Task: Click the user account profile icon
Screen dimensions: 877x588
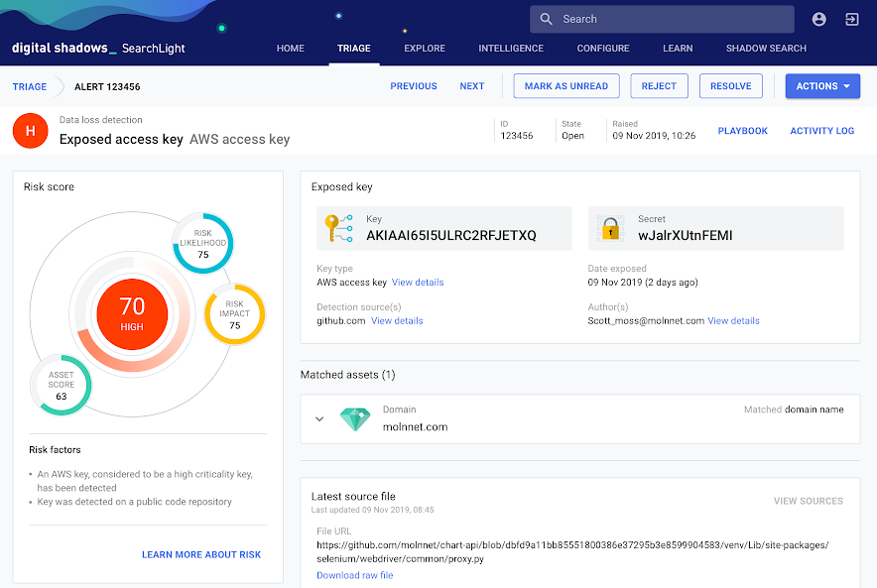Action: coord(818,19)
